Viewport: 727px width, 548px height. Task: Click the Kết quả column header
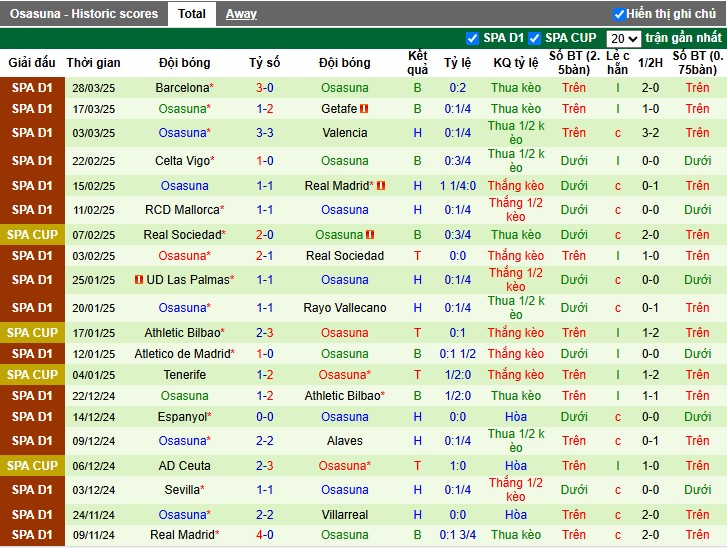[x=417, y=63]
